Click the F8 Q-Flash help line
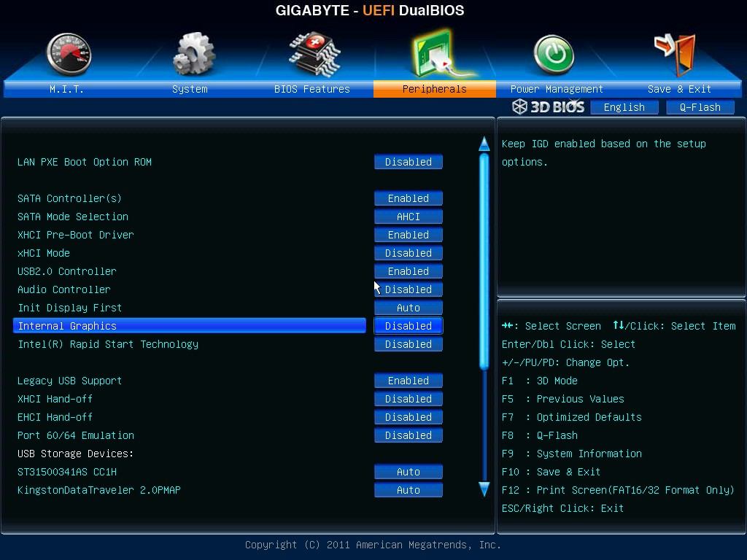This screenshot has width=747, height=560. point(539,435)
